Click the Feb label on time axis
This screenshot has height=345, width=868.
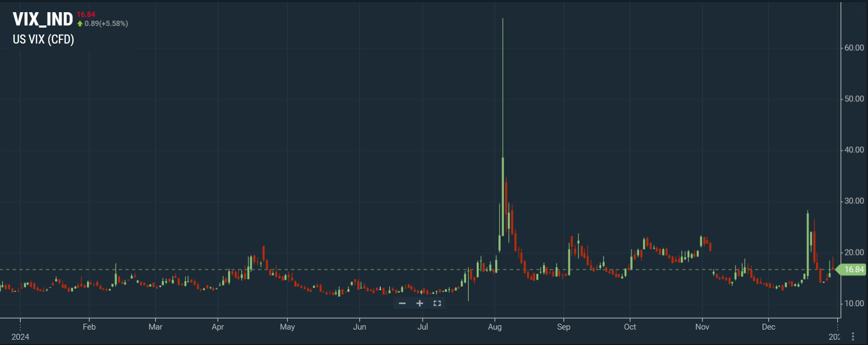[89, 327]
